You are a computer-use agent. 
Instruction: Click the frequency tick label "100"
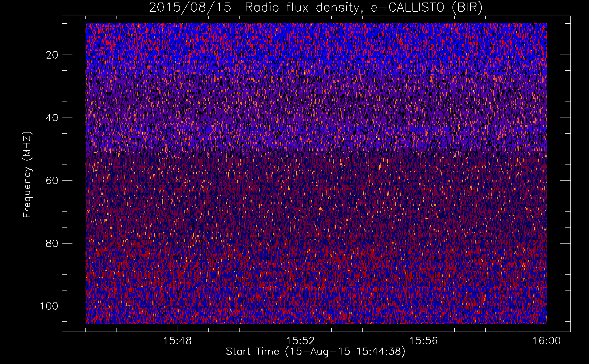(x=49, y=306)
